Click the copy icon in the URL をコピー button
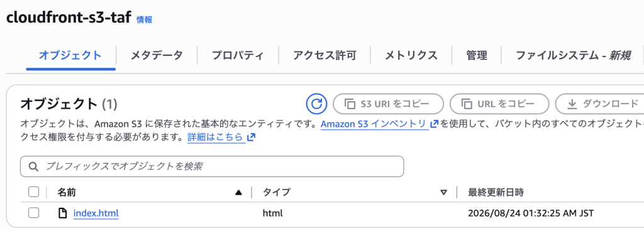Image resolution: width=644 pixels, height=231 pixels. [467, 104]
